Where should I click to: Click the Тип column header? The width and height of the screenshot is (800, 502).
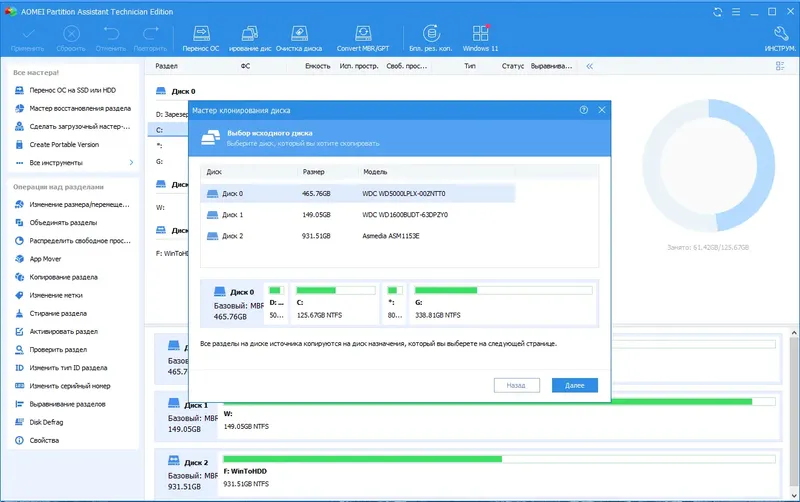pyautogui.click(x=470, y=66)
